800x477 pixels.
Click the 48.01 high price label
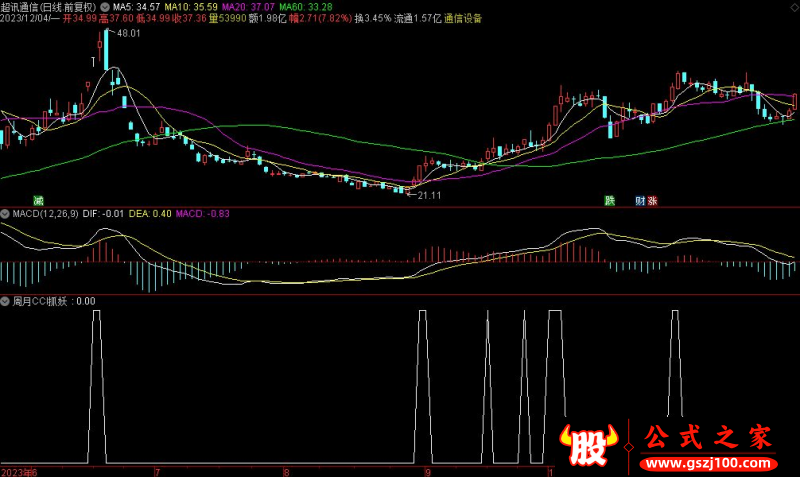point(128,33)
